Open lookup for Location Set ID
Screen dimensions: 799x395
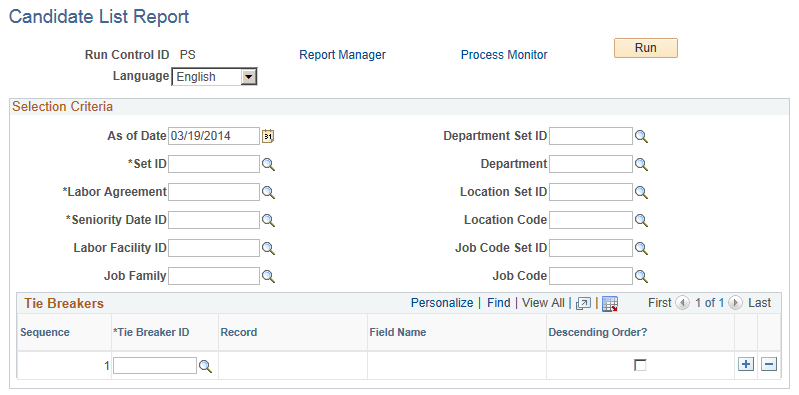click(641, 192)
